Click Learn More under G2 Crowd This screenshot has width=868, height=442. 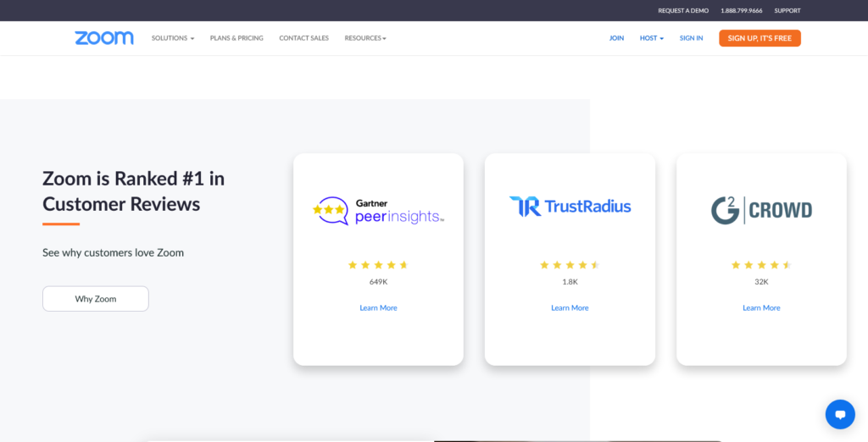pyautogui.click(x=761, y=307)
